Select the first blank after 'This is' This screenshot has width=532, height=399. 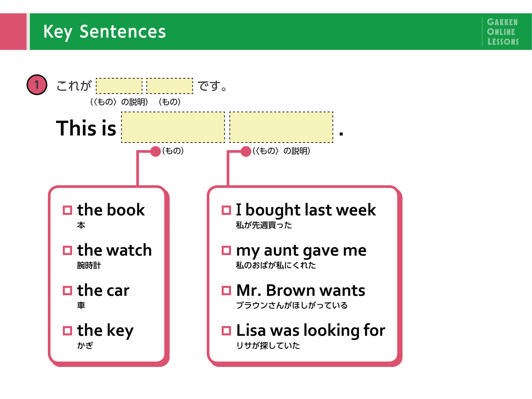pos(173,127)
